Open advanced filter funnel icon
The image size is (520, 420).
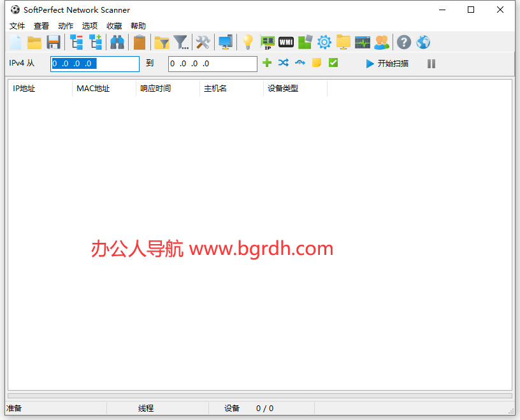(182, 43)
